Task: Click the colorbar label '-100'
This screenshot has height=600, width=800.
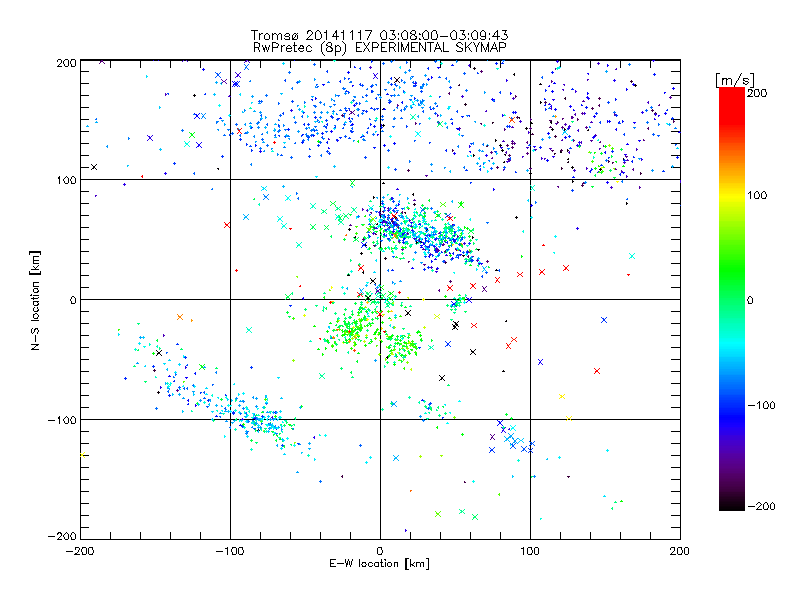Action: pos(761,405)
